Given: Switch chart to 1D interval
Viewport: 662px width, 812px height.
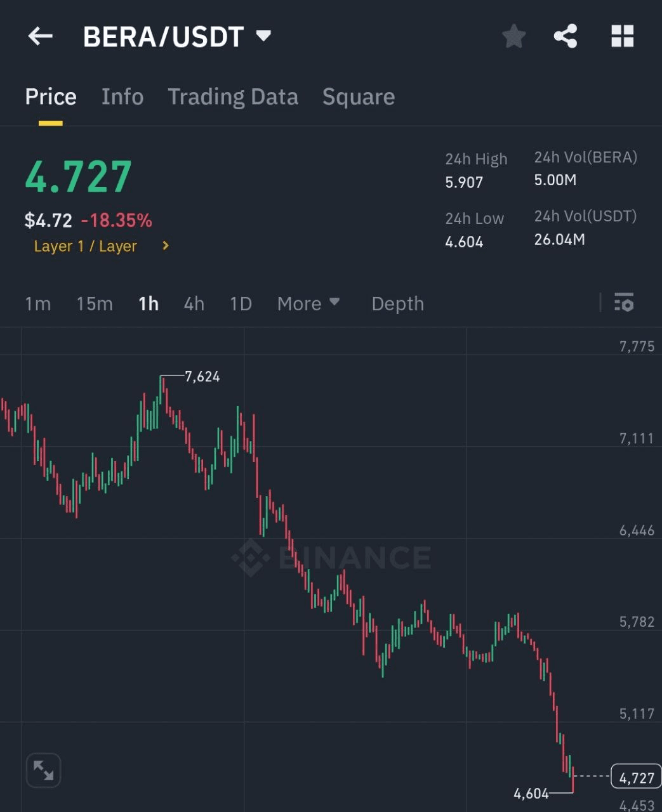Looking at the screenshot, I should 241,304.
